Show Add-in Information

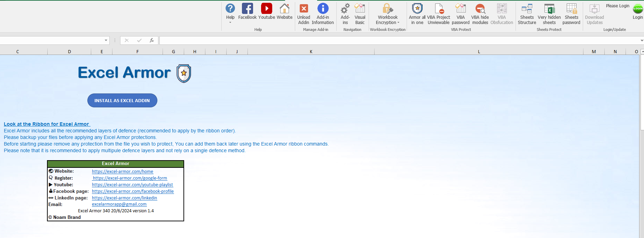pos(323,14)
